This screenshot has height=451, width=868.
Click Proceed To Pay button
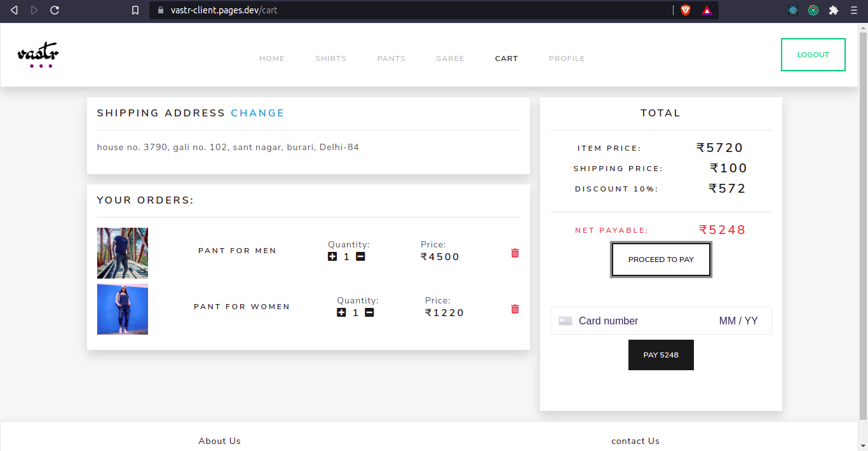661,260
